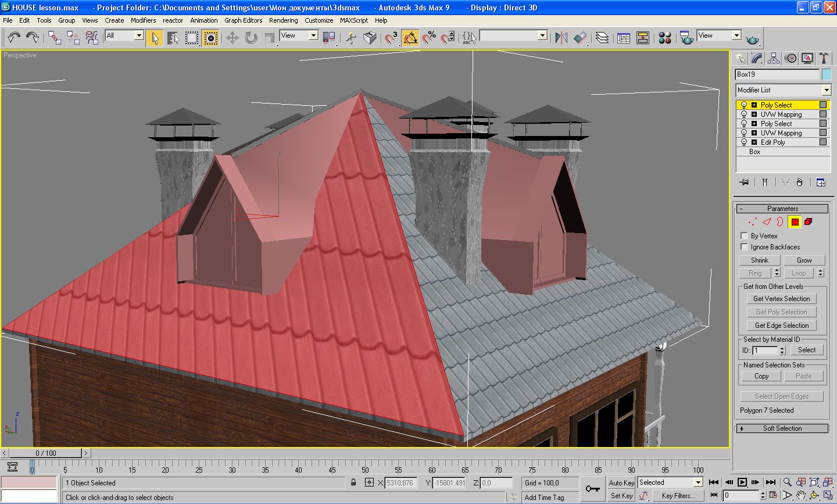The width and height of the screenshot is (837, 504).
Task: Toggle Window/Crossing selection mode
Action: (x=210, y=38)
